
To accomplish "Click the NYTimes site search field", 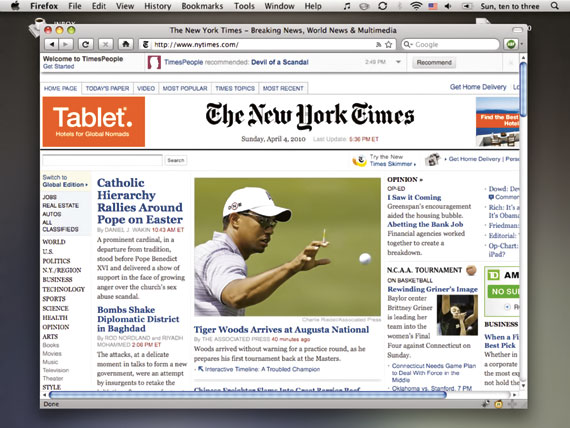I will coord(103,160).
